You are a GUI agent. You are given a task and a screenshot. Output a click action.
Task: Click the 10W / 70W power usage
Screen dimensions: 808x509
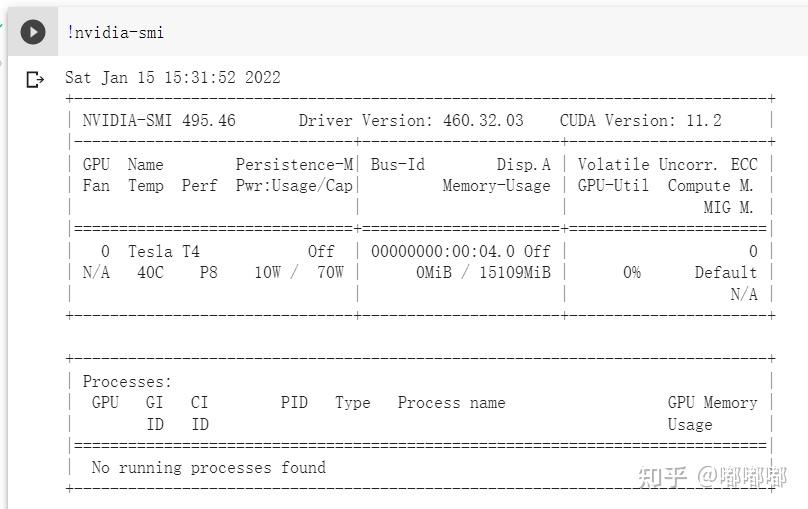(298, 272)
